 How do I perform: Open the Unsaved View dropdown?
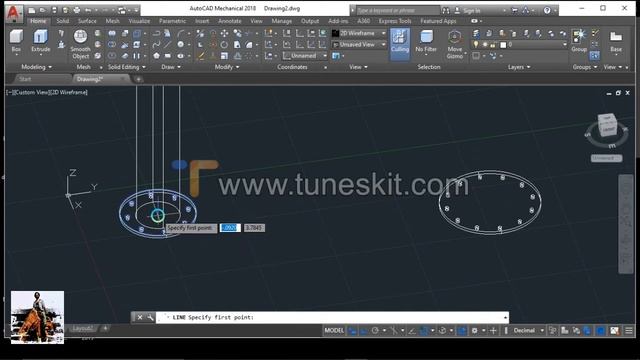360,44
